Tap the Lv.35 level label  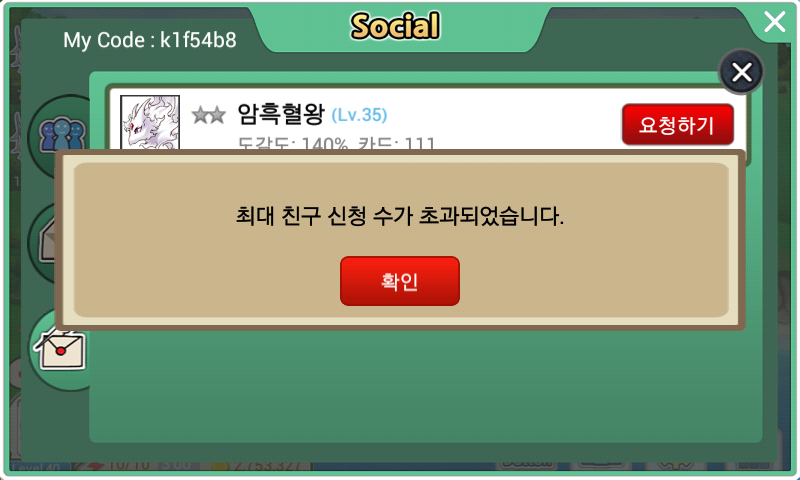pyautogui.click(x=359, y=115)
